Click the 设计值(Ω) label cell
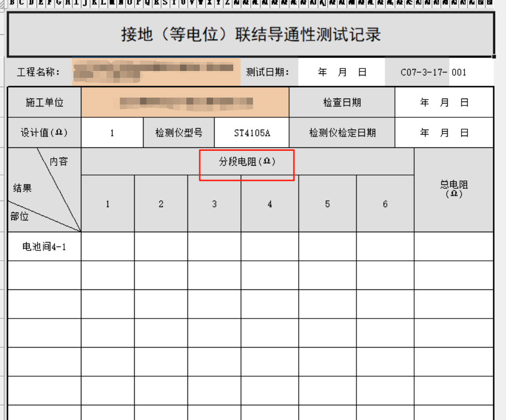The width and height of the screenshot is (506, 420). 44,133
